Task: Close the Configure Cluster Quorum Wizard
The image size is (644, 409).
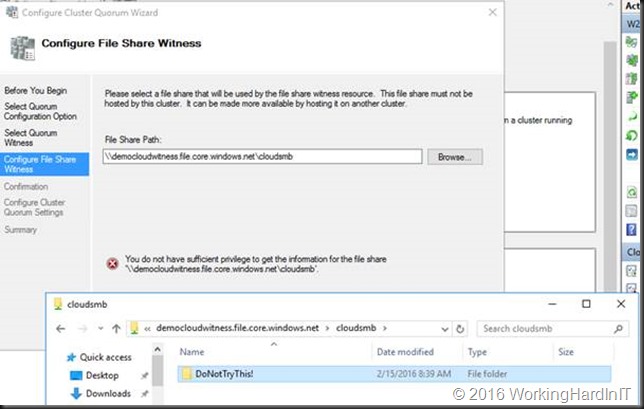Action: (x=492, y=12)
